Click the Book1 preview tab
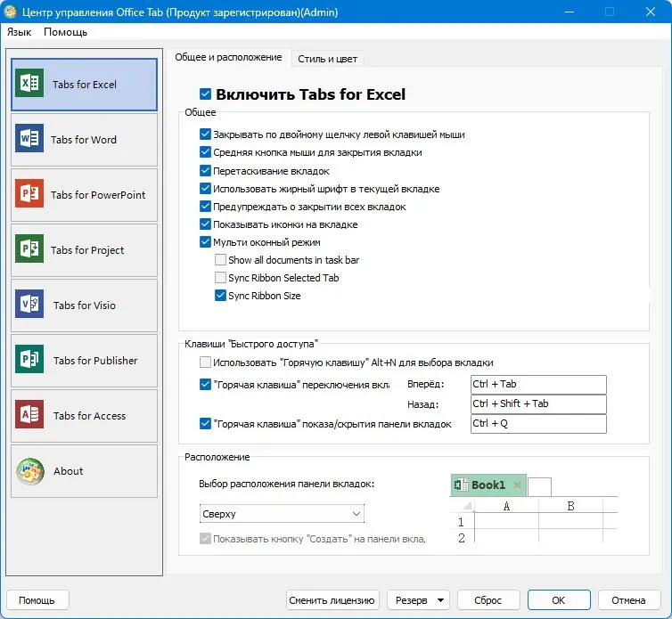The width and height of the screenshot is (672, 619). tap(488, 485)
